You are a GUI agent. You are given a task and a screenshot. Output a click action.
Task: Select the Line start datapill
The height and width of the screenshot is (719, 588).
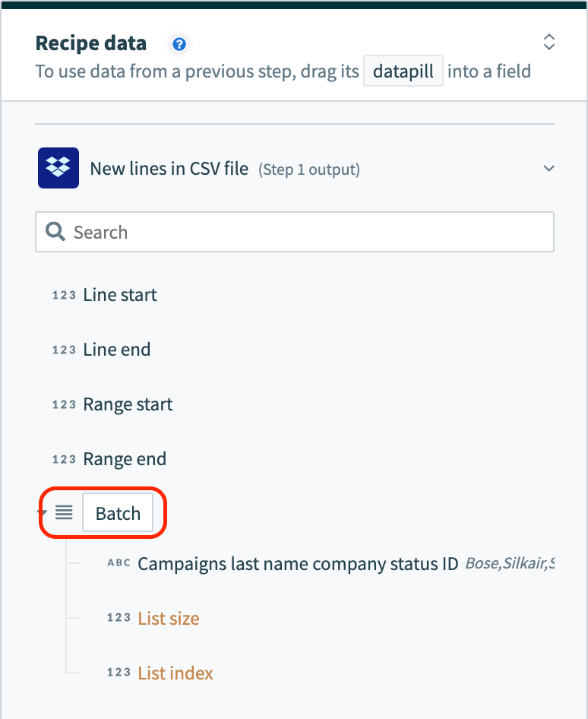(x=119, y=295)
